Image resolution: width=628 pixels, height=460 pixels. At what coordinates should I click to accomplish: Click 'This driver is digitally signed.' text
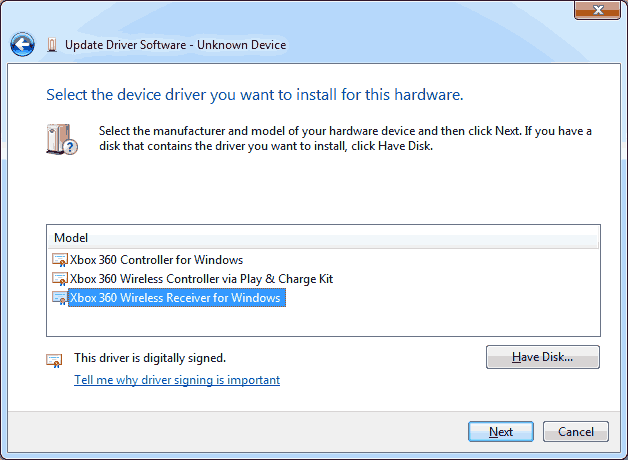point(150,358)
